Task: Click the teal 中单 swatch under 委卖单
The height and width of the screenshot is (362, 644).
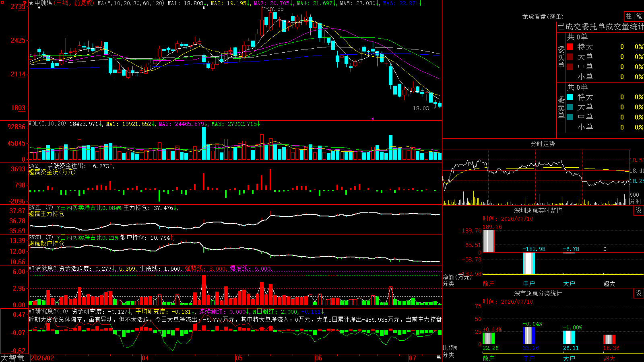Action: 570,117
